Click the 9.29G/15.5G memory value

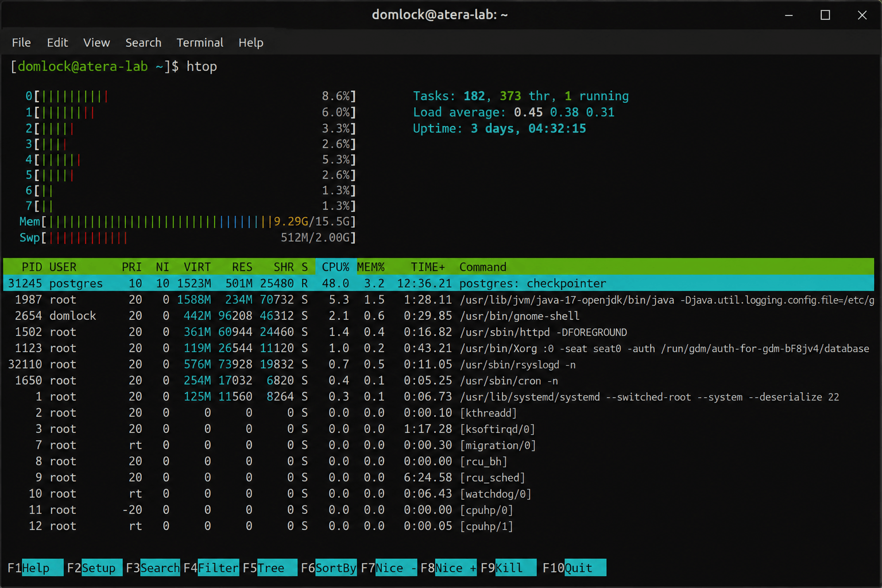[312, 222]
